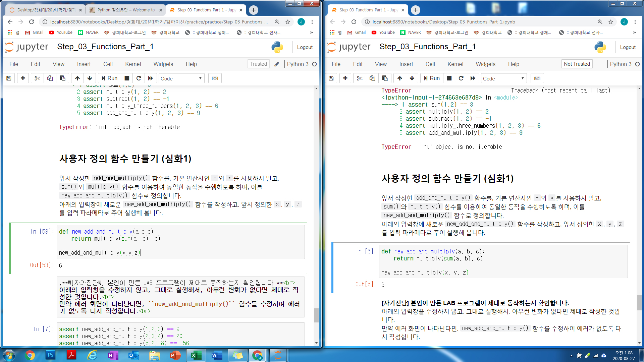Open cell type dropdown in right notebook
This screenshot has width=644, height=362.
503,78
